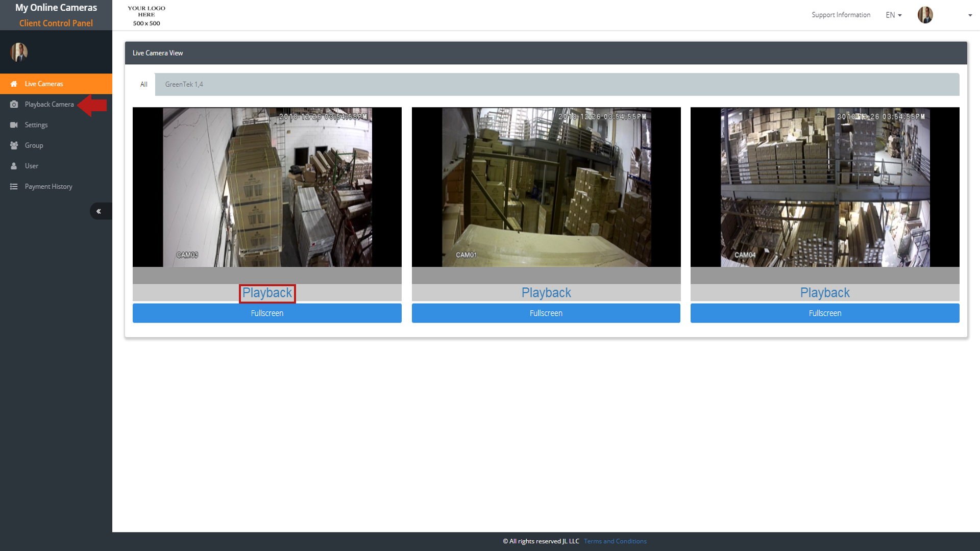Click the User person icon
Screen dimensions: 980x551
(14, 166)
